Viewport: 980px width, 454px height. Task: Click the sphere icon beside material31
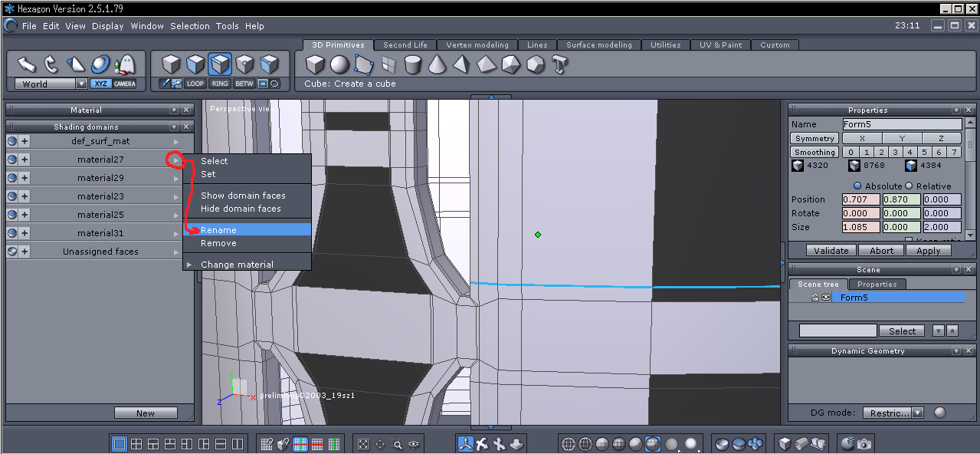(x=12, y=233)
